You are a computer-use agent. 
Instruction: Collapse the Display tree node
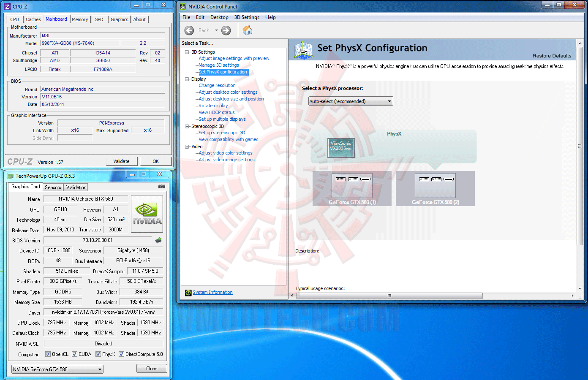pyautogui.click(x=187, y=79)
